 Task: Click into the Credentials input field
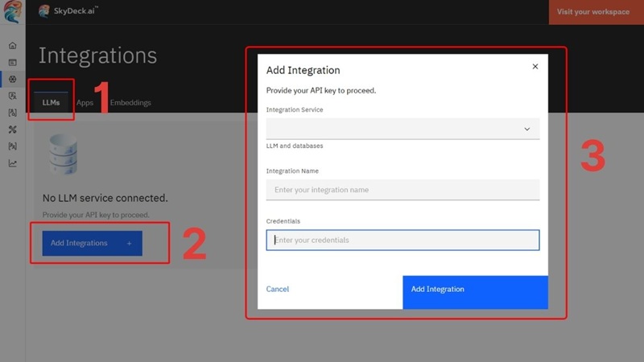(402, 240)
